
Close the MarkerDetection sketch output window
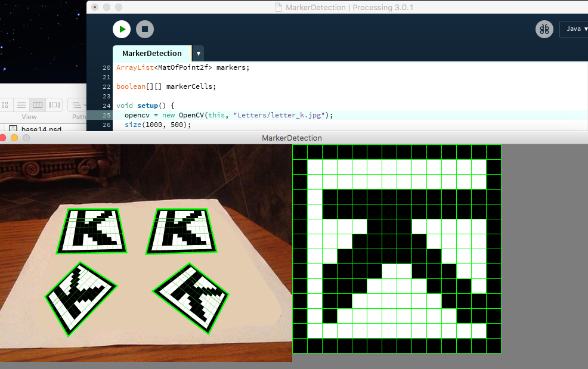click(4, 138)
